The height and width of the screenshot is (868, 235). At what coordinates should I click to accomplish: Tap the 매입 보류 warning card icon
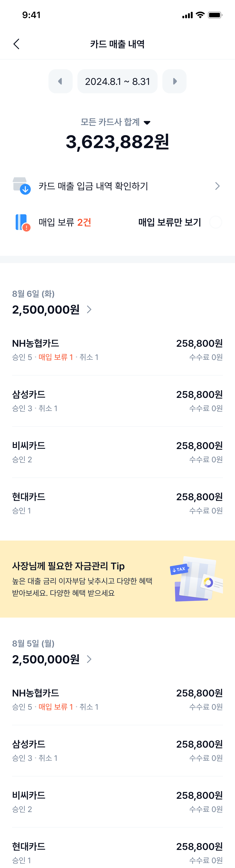(x=22, y=222)
